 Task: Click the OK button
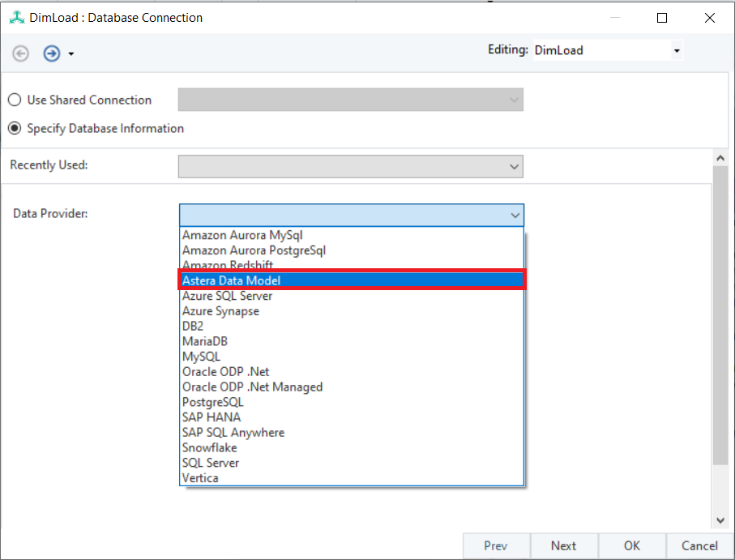point(632,546)
